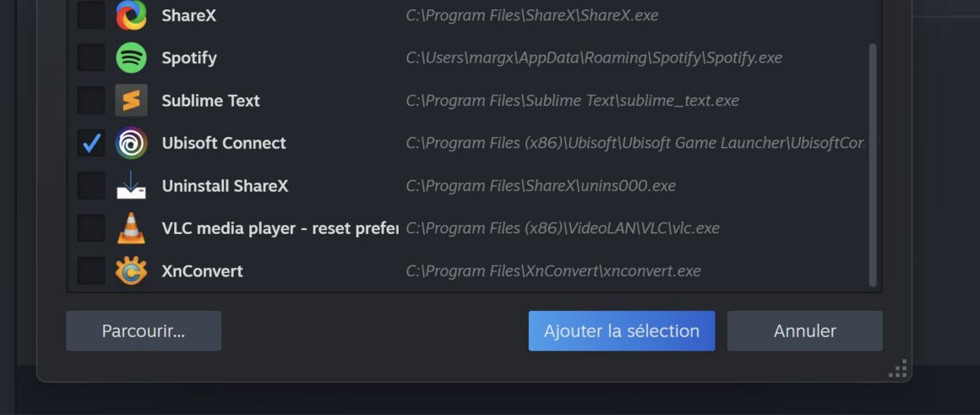Screen dimensions: 980x415
Task: Click the Uninstall ShareX installer icon
Action: tap(131, 185)
